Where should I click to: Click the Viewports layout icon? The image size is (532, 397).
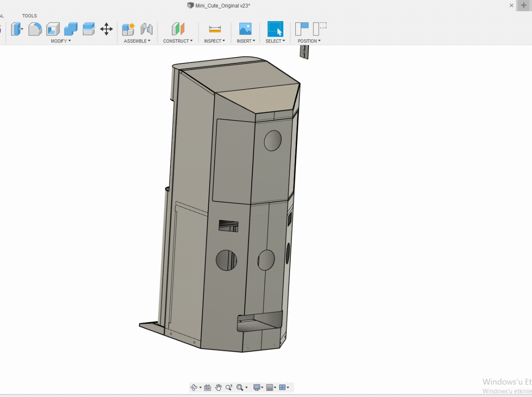click(282, 387)
